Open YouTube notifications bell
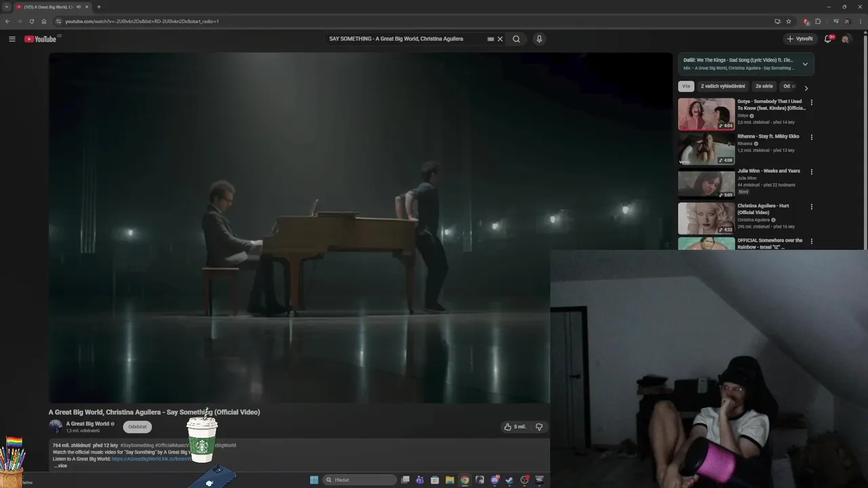Viewport: 868px width, 488px height. pyautogui.click(x=828, y=39)
